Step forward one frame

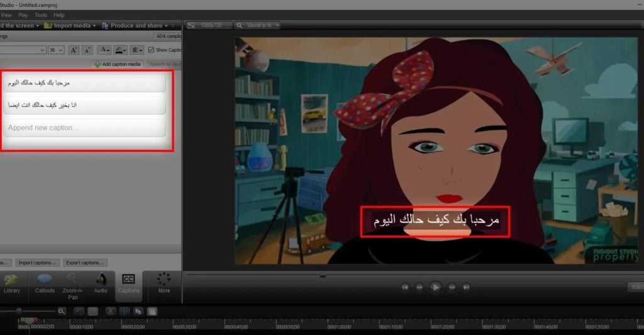click(x=452, y=287)
